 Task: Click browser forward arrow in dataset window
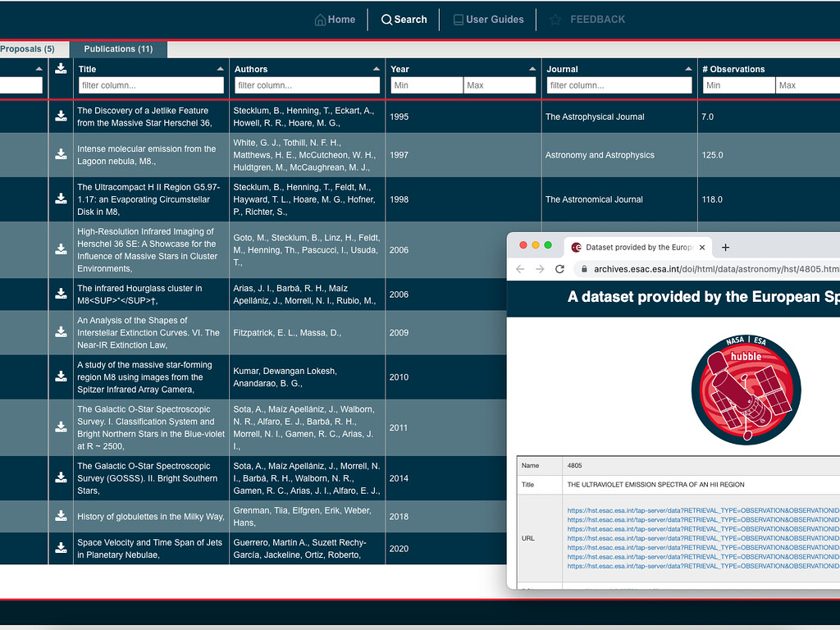click(x=540, y=269)
